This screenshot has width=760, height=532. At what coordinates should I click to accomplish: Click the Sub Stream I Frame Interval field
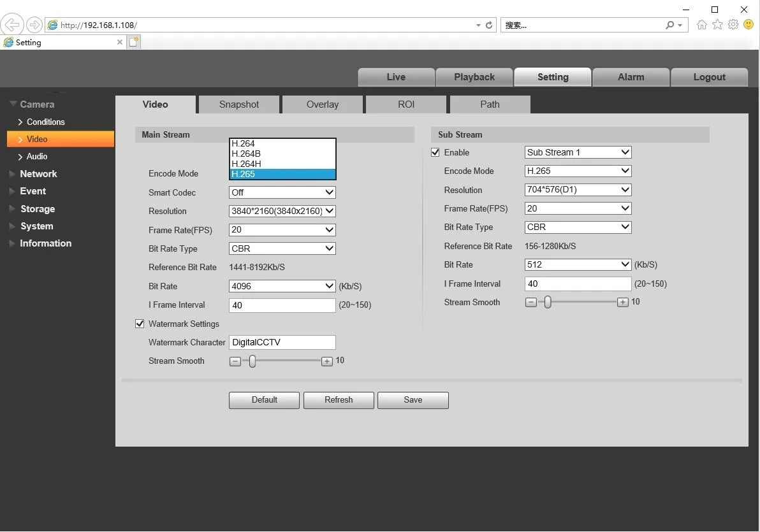(578, 284)
